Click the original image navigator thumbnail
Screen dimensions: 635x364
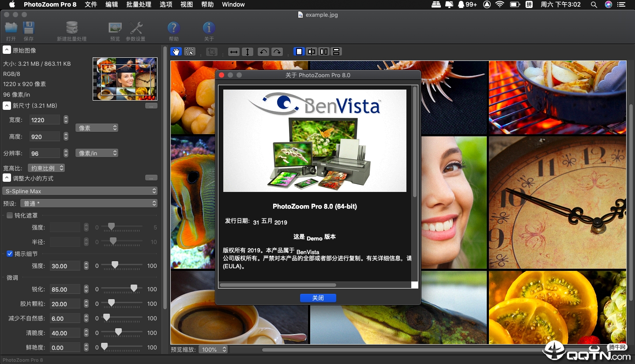point(125,79)
